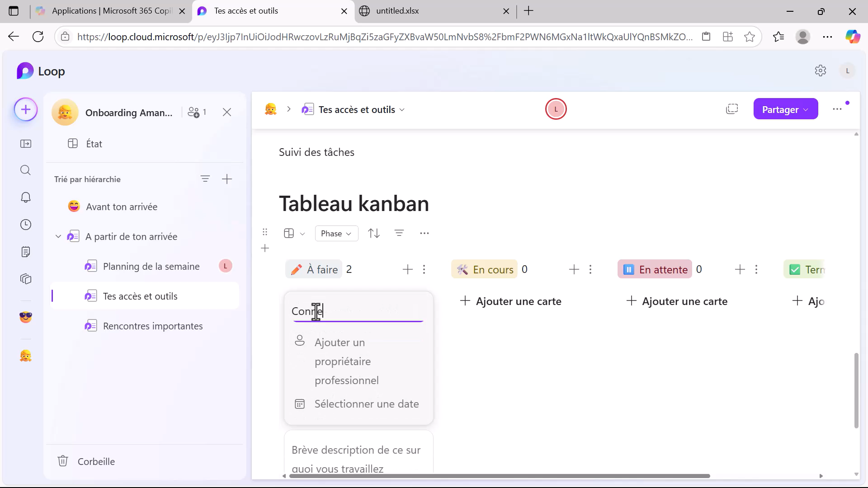Select 'Ajouter un propriétaire professionnel'
Screen dimensions: 868x488
click(x=347, y=361)
